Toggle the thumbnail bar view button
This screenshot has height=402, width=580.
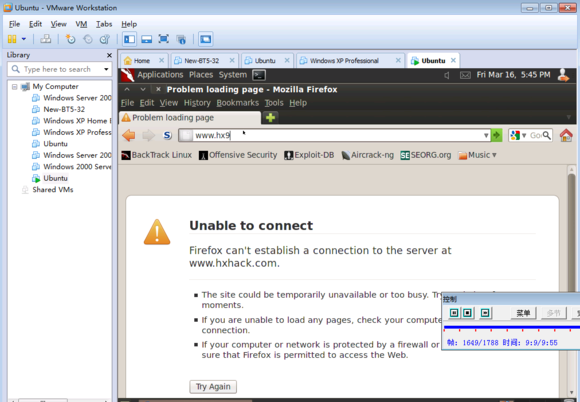pyautogui.click(x=146, y=39)
